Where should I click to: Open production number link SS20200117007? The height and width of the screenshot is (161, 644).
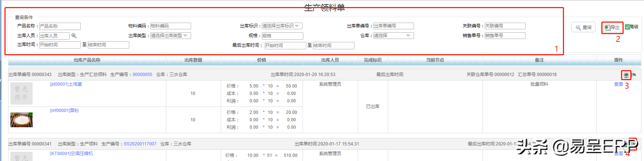coord(140,144)
